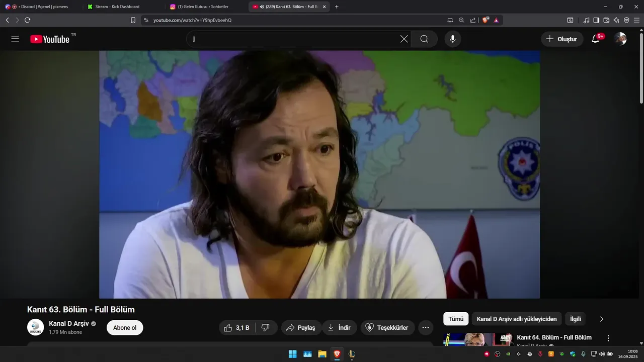Open the Windows Start menu
644x362 pixels.
pos(292,354)
